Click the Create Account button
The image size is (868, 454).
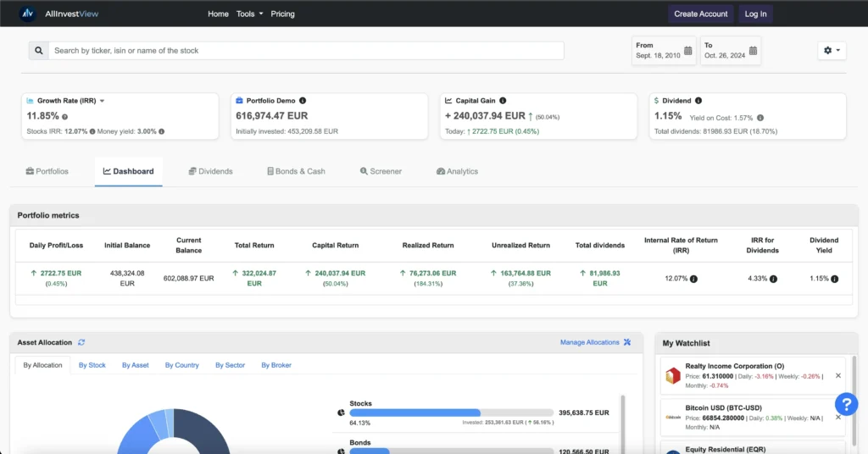[701, 14]
